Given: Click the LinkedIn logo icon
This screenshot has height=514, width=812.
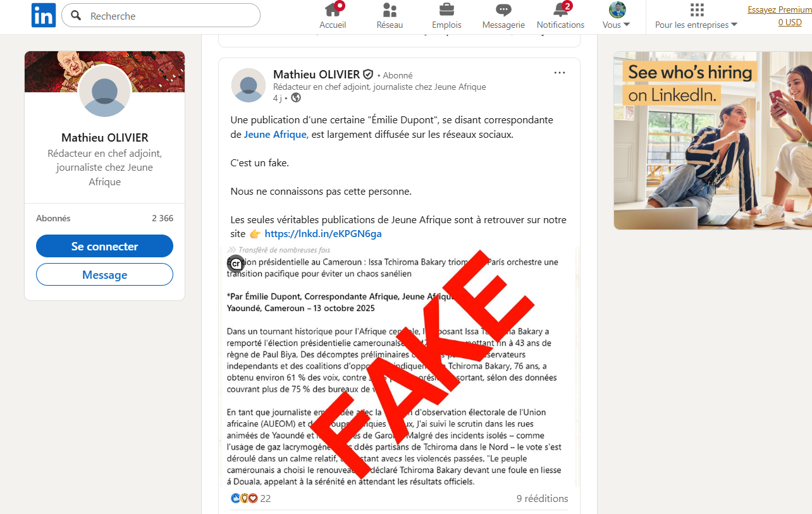Looking at the screenshot, I should coord(44,15).
